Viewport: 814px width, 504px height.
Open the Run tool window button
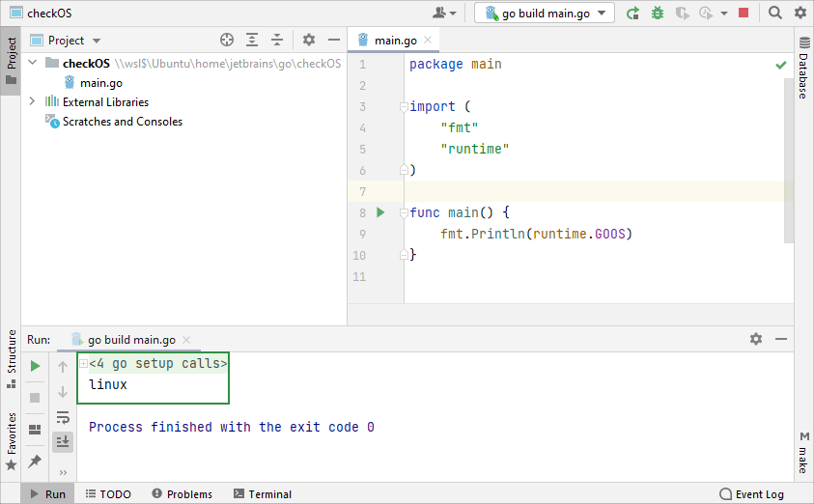[47, 494]
